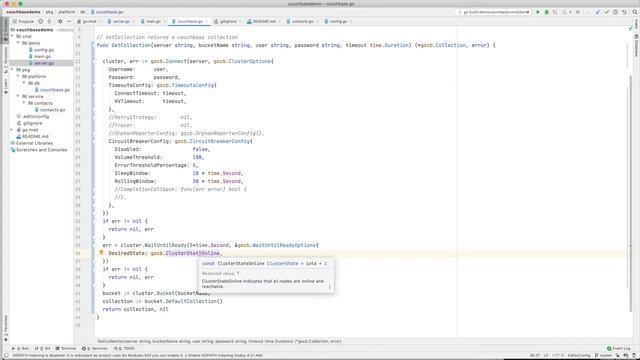
Task: Open the TODO tool window
Action: coord(124,349)
